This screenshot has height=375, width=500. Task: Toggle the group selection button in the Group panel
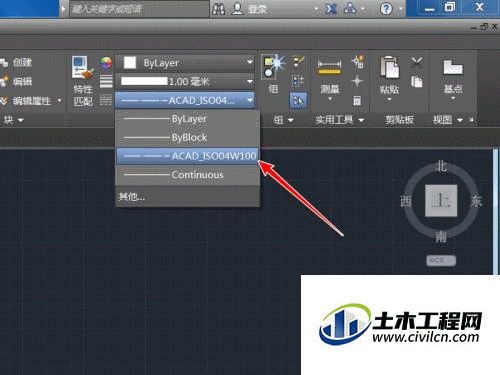(298, 100)
